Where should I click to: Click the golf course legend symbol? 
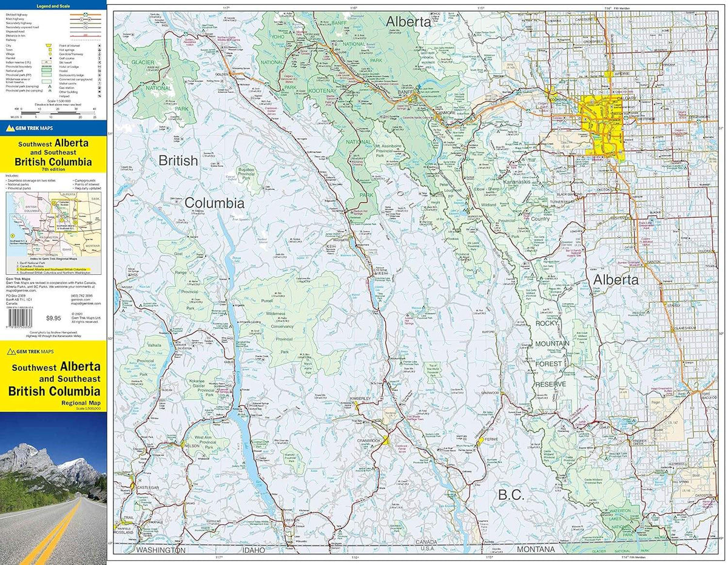click(x=99, y=58)
